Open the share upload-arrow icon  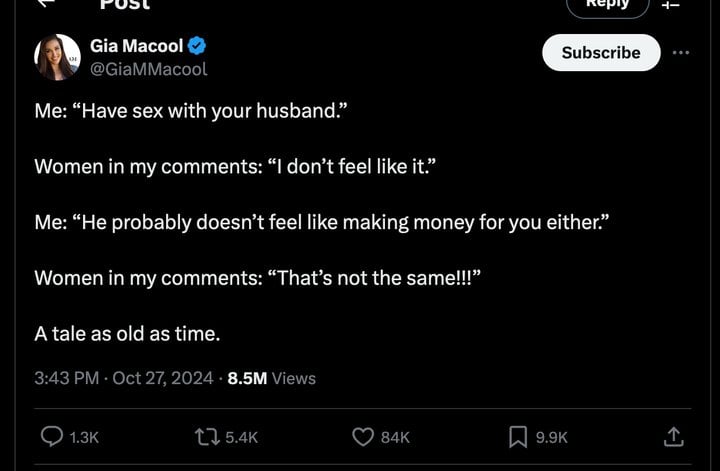tap(673, 437)
